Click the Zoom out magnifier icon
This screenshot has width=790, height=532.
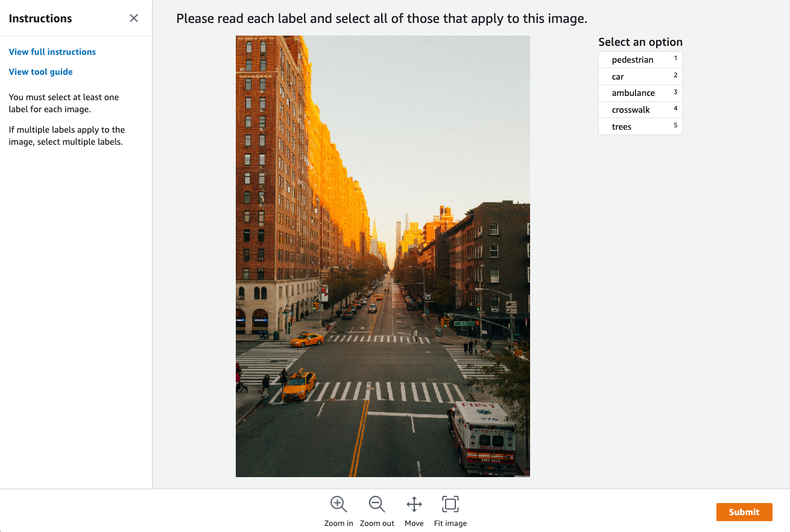(377, 504)
